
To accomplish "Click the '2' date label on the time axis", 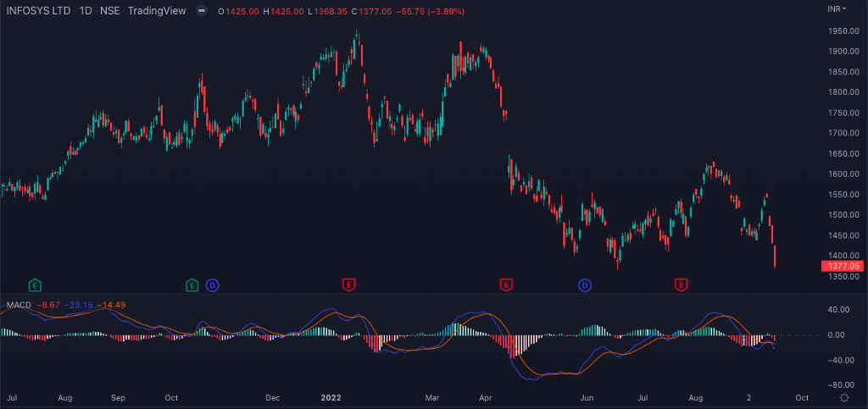I will [748, 398].
